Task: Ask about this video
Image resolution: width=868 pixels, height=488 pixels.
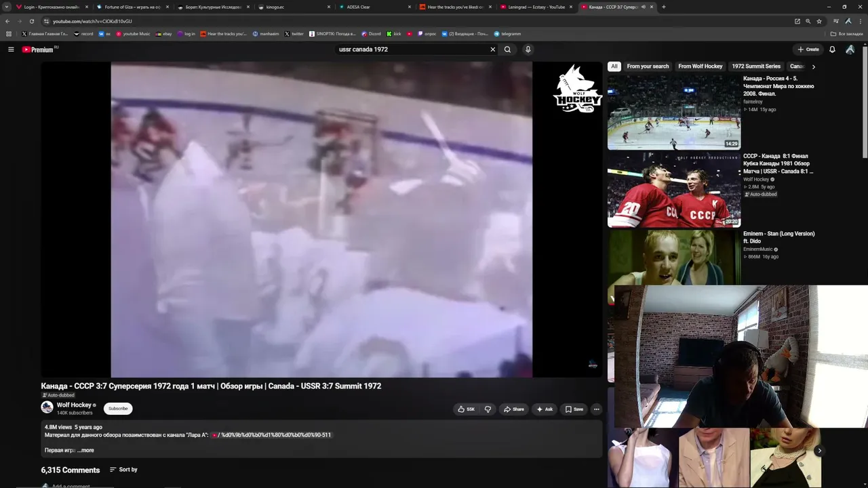Action: [x=545, y=409]
